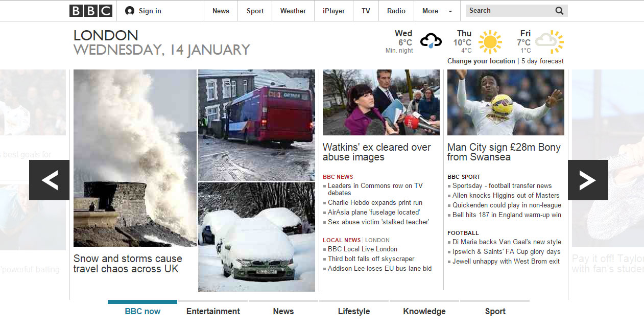Screen dimensions: 644x329
Task: Click Change your location link
Action: 481,61
